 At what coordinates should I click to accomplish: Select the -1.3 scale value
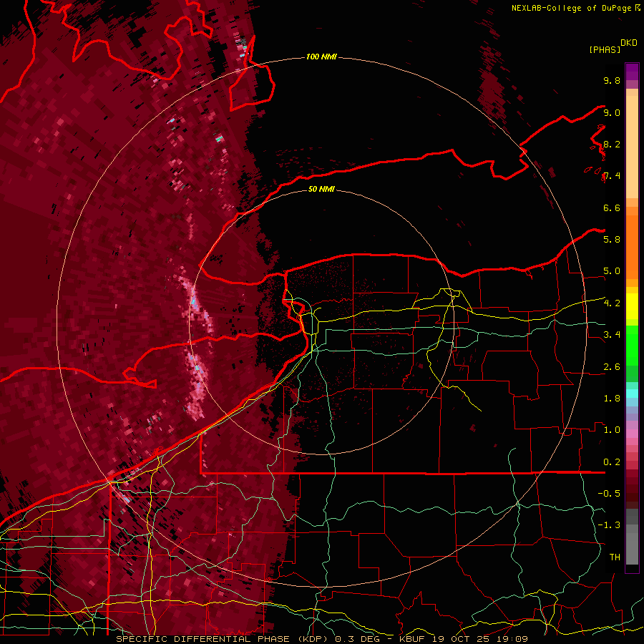click(x=609, y=525)
